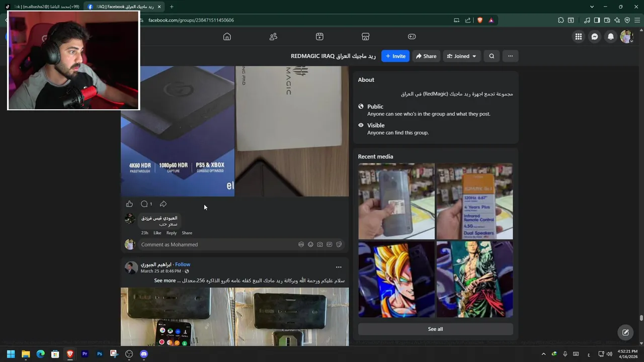Open ابراهيم الجبوري profile name link
Screen dimensions: 644x362
156,264
